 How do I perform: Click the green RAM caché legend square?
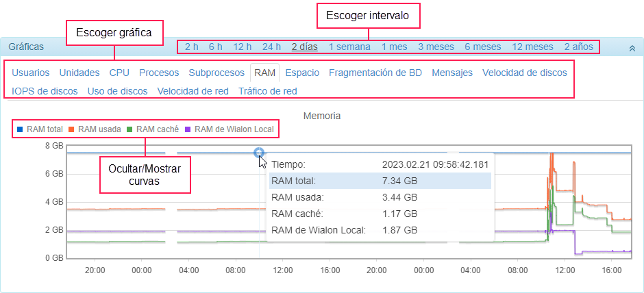click(129, 129)
